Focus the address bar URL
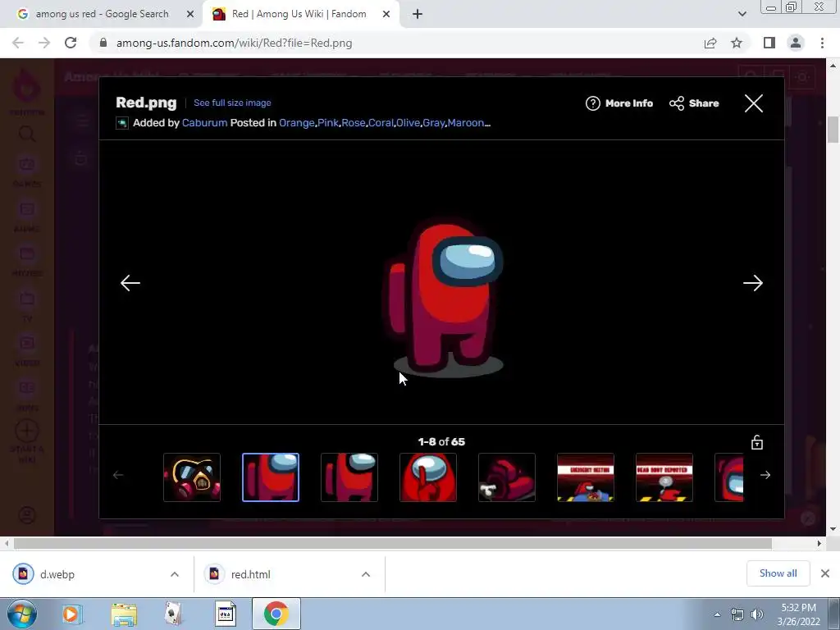 (234, 43)
